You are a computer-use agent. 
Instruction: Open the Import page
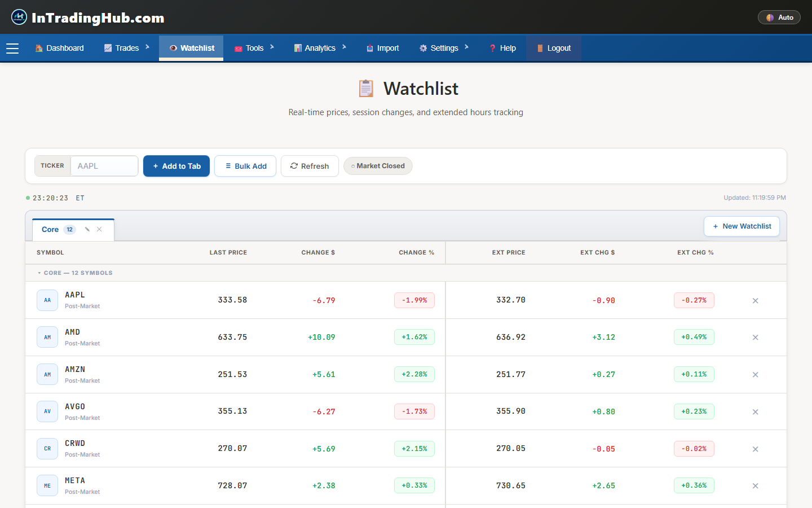tap(382, 48)
